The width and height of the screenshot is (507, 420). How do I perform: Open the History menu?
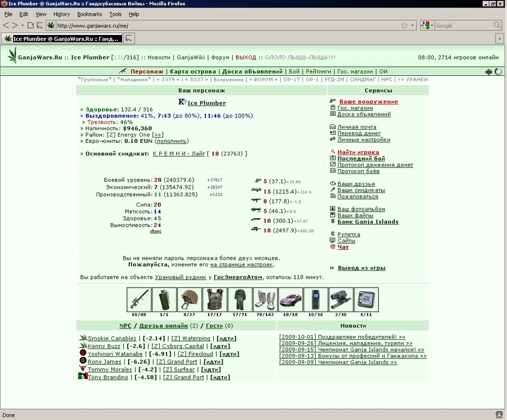pos(62,14)
